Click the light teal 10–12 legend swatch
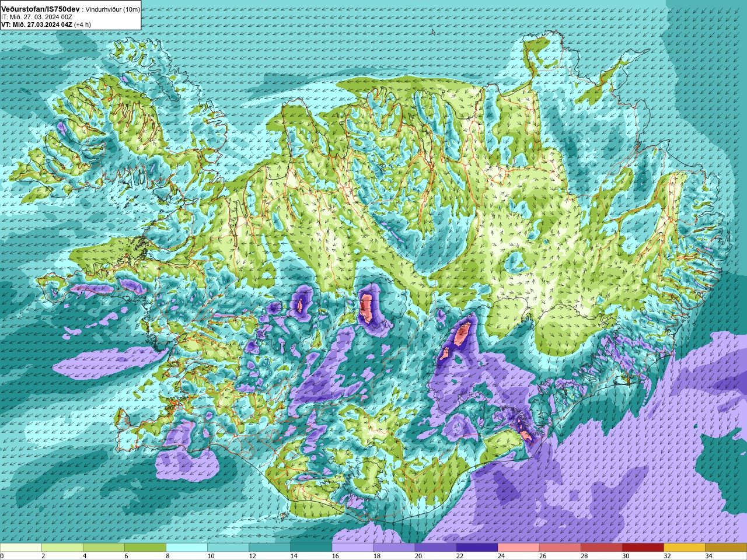The height and width of the screenshot is (560, 747). tap(228, 548)
